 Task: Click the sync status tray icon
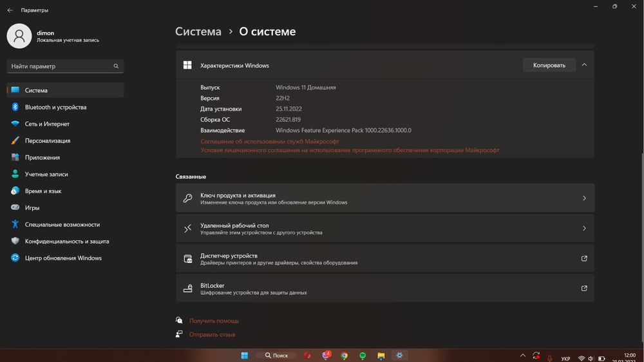pos(536,356)
